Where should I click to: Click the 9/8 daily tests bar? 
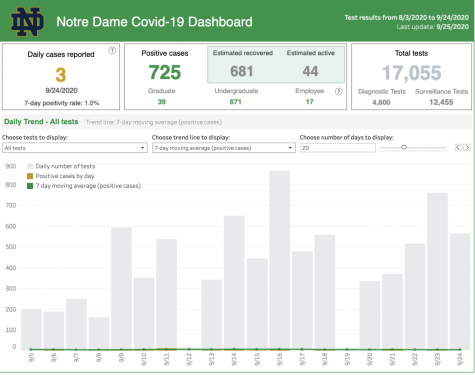[x=99, y=333]
